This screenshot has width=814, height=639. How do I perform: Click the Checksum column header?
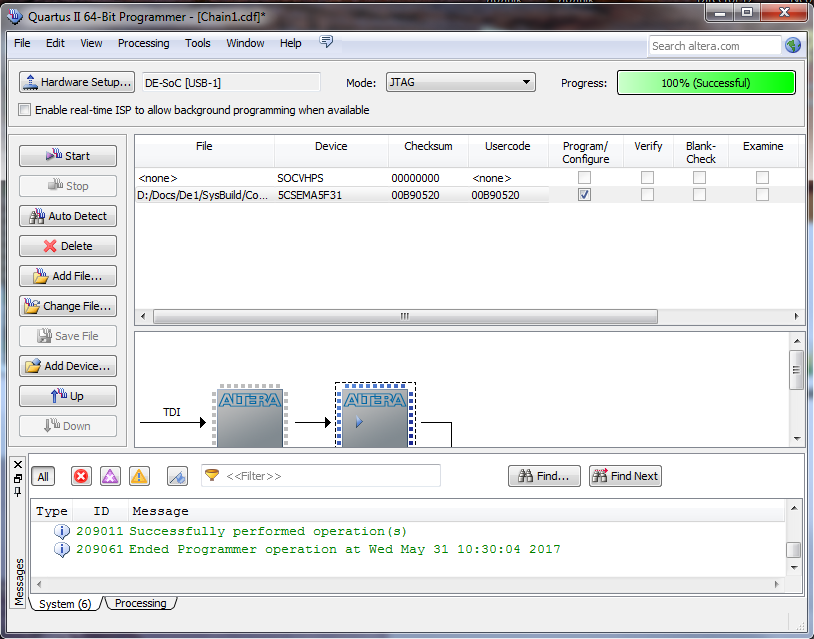[x=428, y=152]
